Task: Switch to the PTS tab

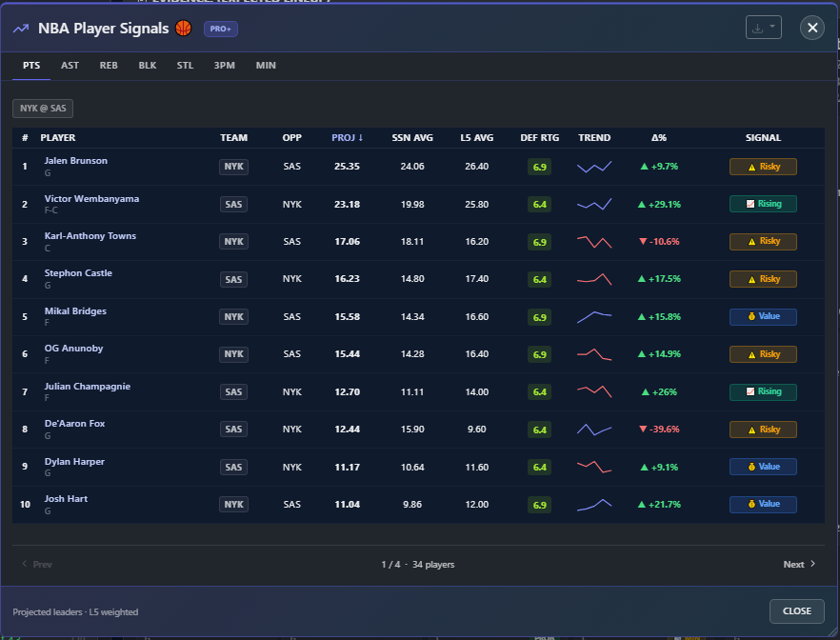Action: pos(31,66)
